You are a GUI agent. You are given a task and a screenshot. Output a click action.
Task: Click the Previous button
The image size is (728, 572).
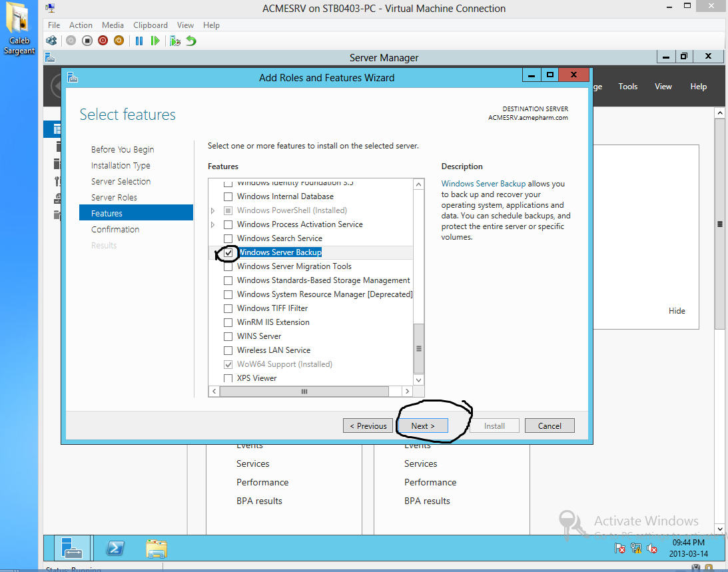coord(368,426)
